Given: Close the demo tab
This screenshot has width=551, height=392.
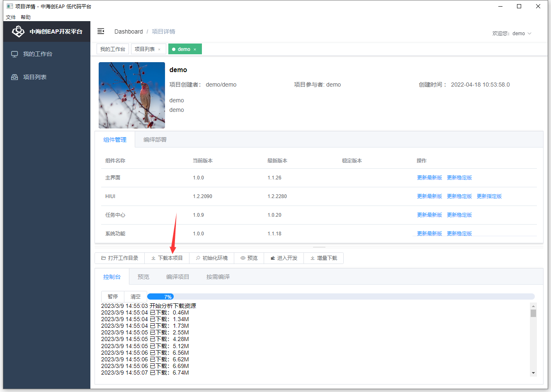Looking at the screenshot, I should [x=195, y=50].
